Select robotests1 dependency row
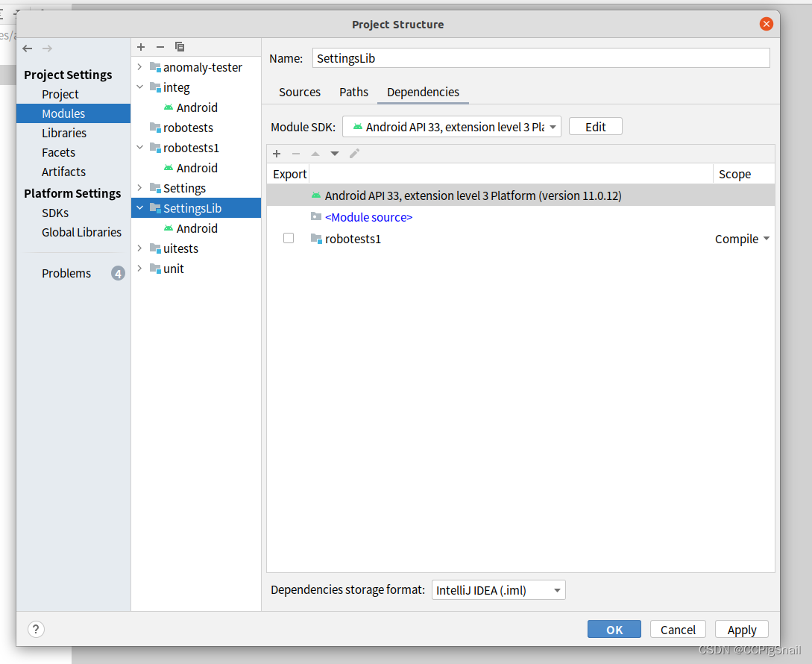Screen dimensions: 812x664 coord(521,239)
